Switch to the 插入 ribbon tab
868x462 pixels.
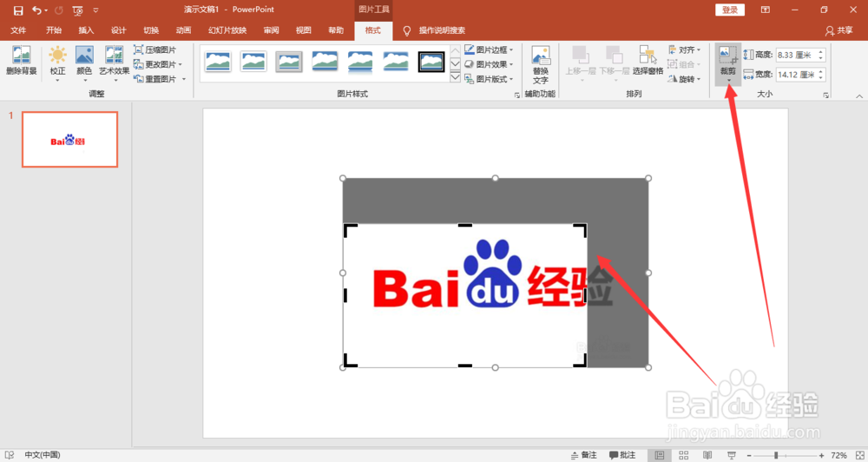pyautogui.click(x=86, y=30)
